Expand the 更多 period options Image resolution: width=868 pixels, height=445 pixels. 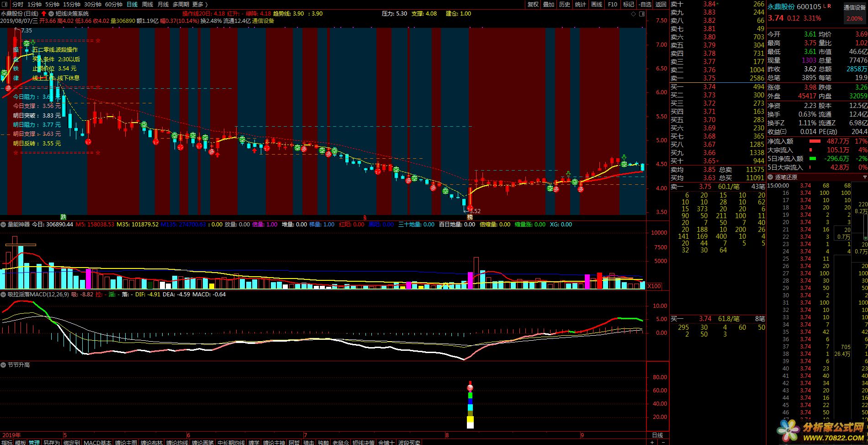coord(200,4)
